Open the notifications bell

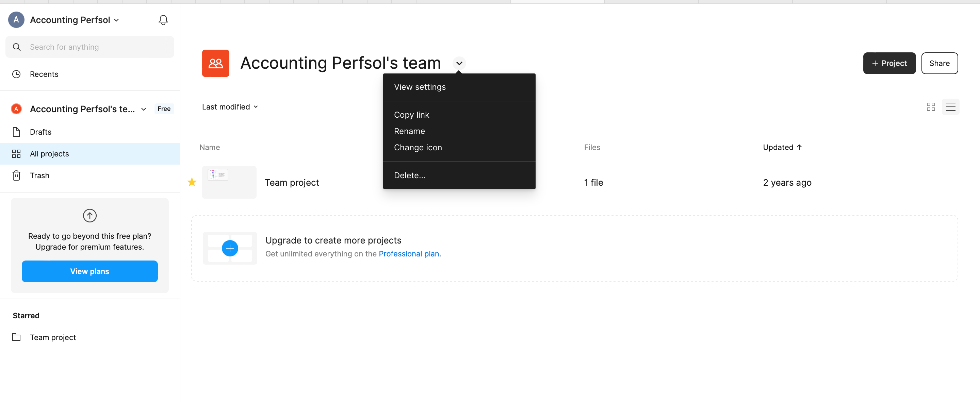[163, 20]
